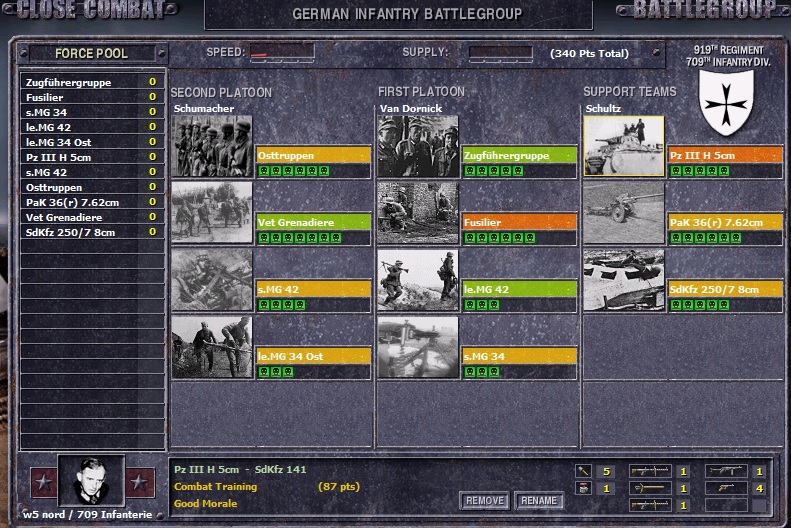Click the skull strength icons under Vet Grenadiere

pos(300,238)
